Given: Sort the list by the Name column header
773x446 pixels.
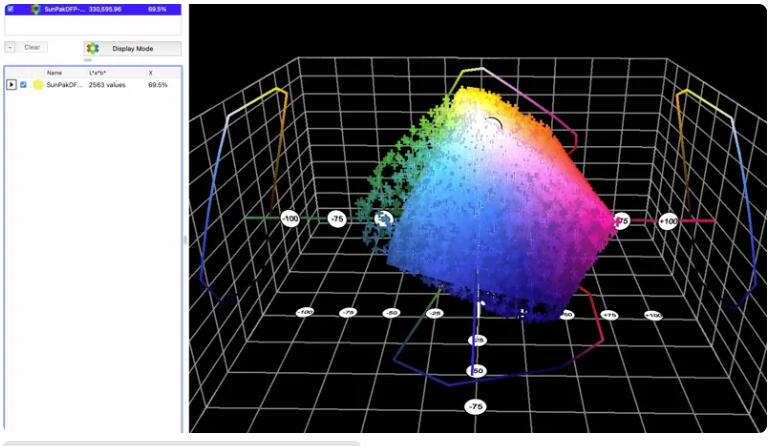Looking at the screenshot, I should [54, 73].
